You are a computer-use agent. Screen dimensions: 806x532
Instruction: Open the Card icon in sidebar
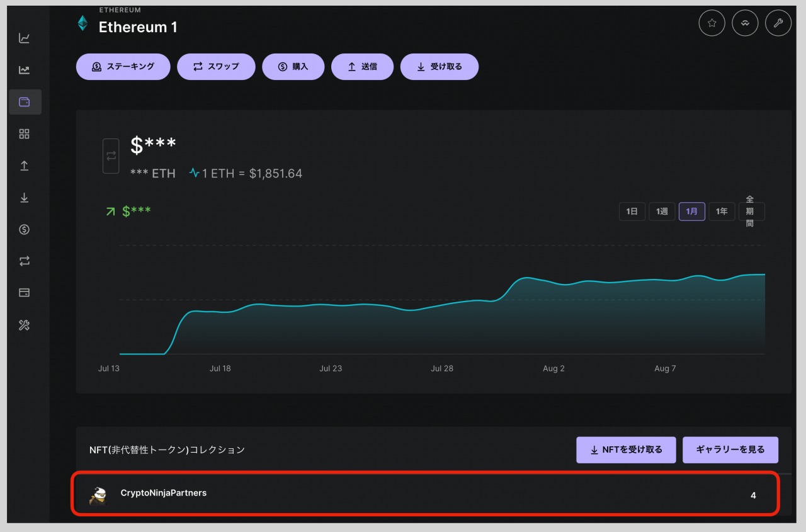click(25, 293)
